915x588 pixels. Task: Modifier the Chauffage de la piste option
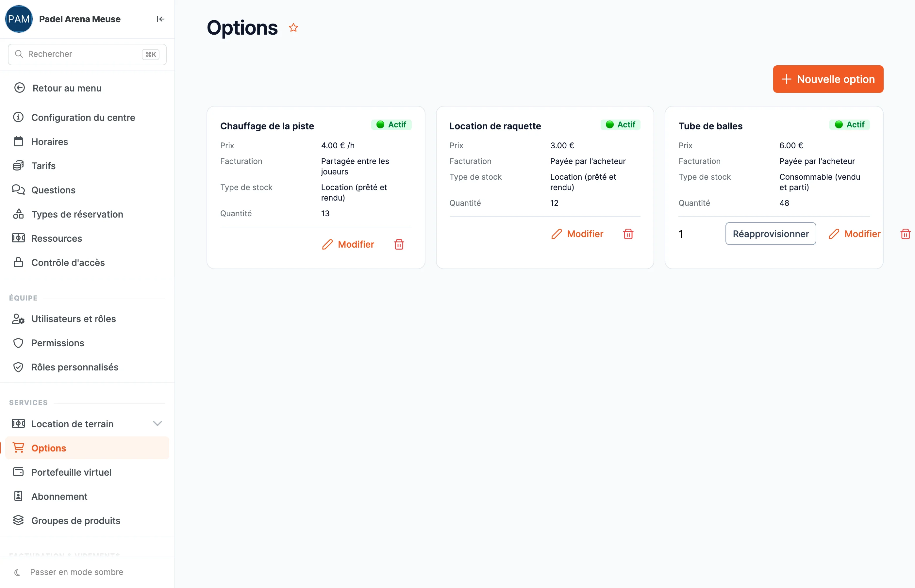(x=348, y=244)
